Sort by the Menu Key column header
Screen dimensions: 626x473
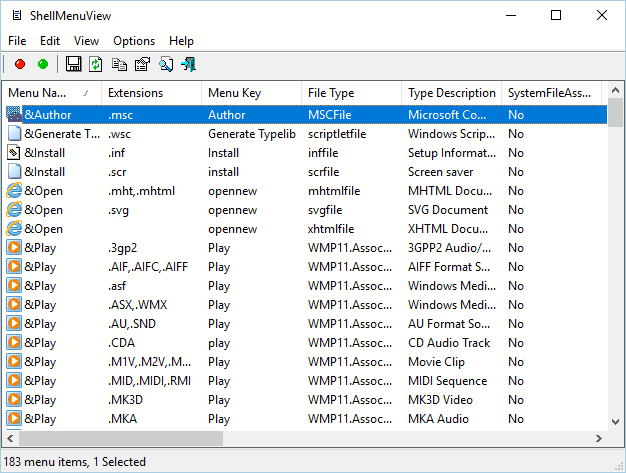tap(252, 93)
